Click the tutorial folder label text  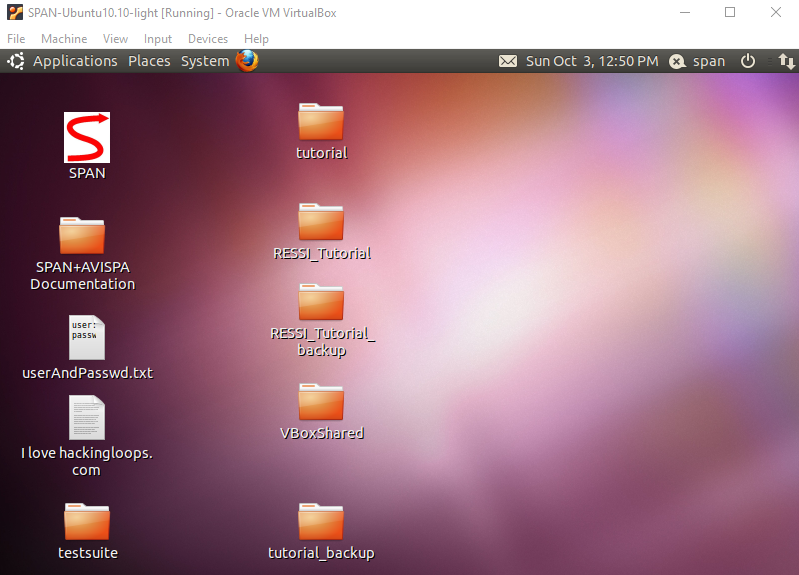coord(322,152)
